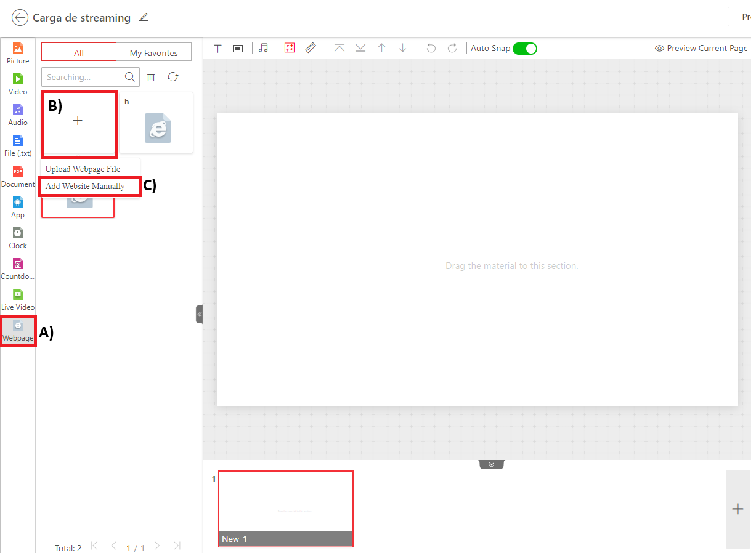Click the Searching input field
This screenshot has width=756, height=553.
click(x=83, y=77)
